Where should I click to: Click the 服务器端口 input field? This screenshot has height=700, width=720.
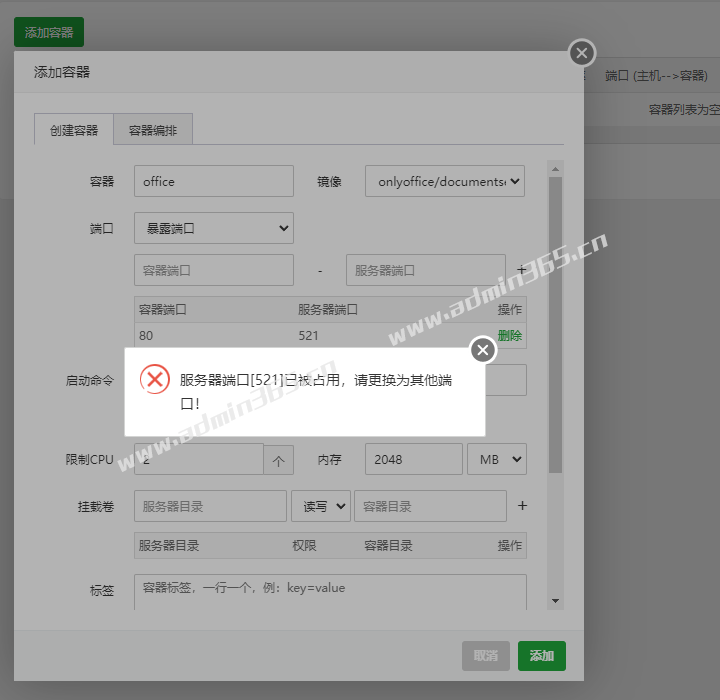click(x=426, y=270)
